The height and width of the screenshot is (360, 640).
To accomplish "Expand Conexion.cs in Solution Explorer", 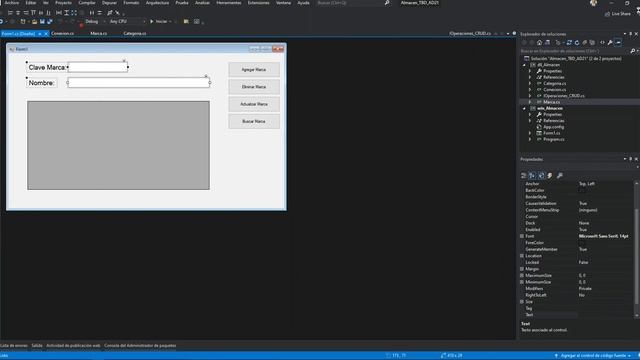I will (x=530, y=89).
